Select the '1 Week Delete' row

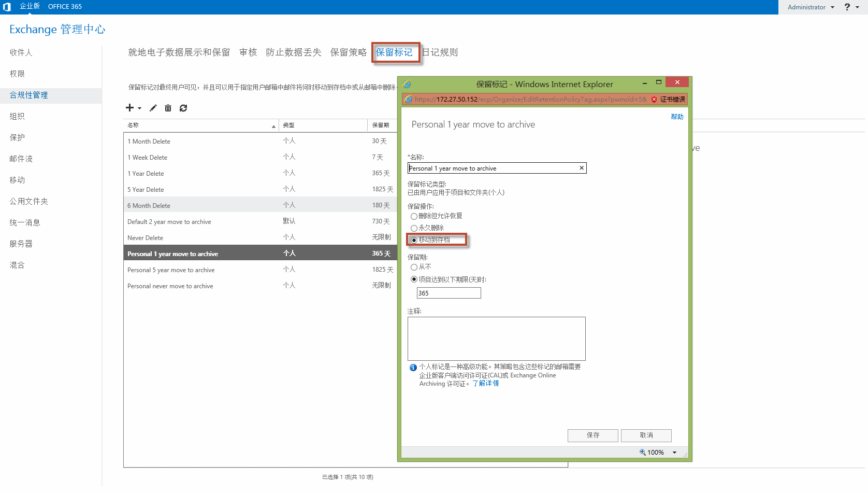[x=261, y=157]
